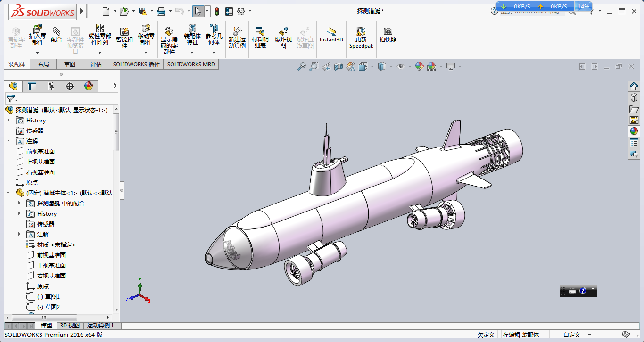Open the Options gear icon
Screen dimensions: 644x342
(241, 11)
